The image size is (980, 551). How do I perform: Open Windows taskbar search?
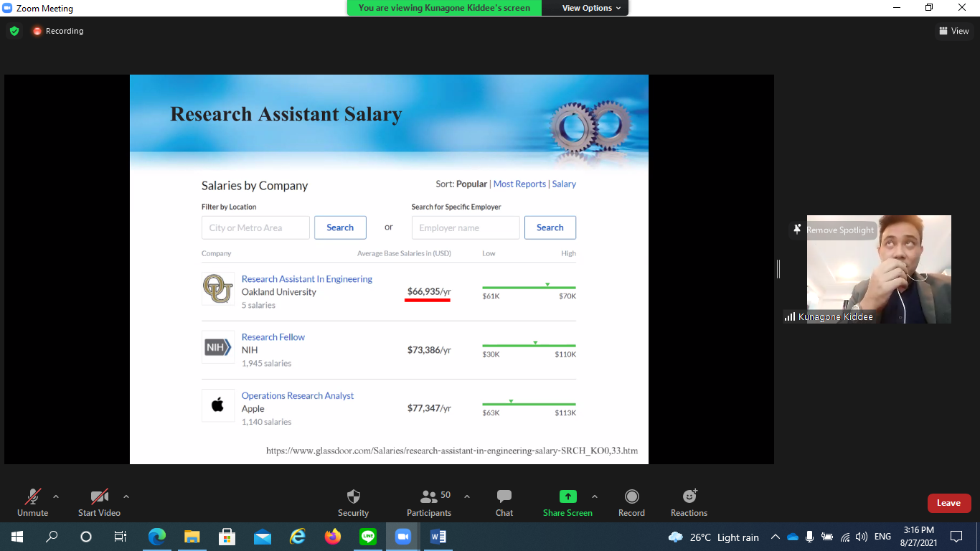(52, 537)
